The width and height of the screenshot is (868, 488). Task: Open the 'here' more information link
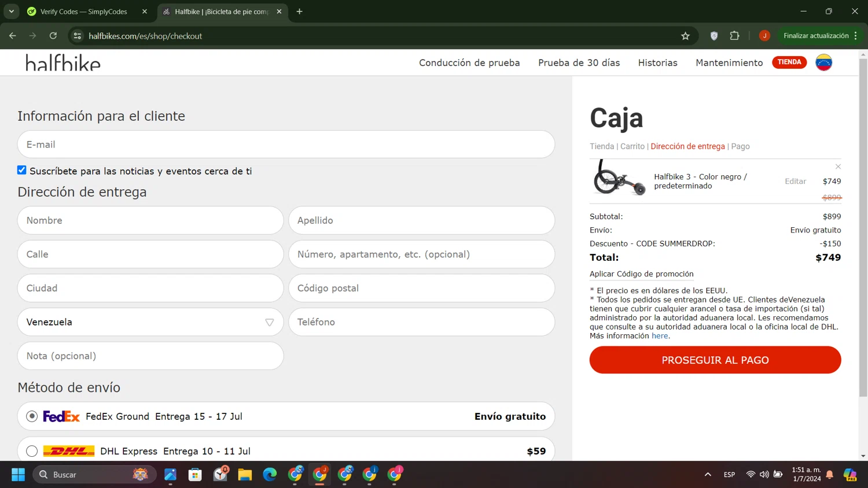pos(660,336)
